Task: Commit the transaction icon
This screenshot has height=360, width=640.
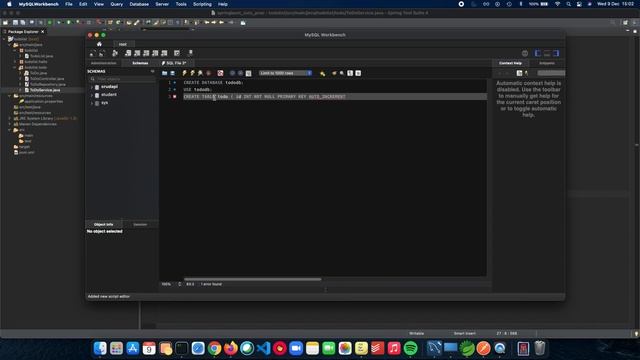Action: click(x=232, y=73)
